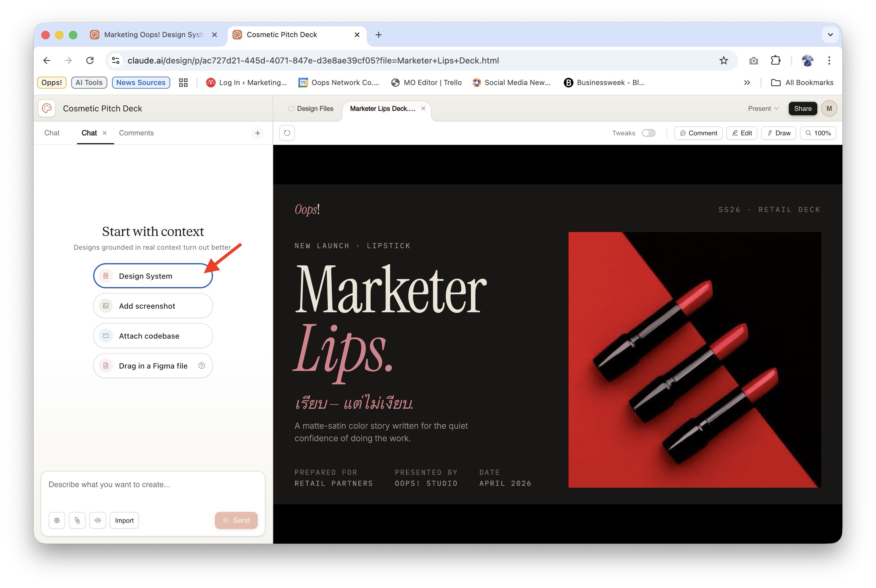876x588 pixels.
Task: Open chat settings gear icon
Action: click(57, 520)
